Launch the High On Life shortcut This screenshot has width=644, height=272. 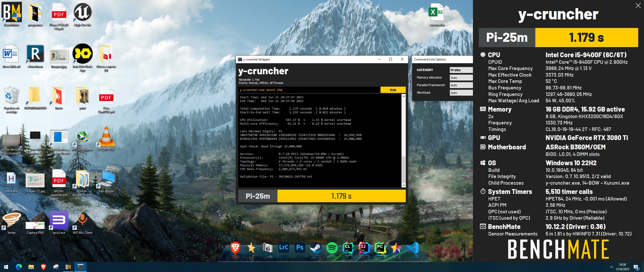(x=83, y=14)
